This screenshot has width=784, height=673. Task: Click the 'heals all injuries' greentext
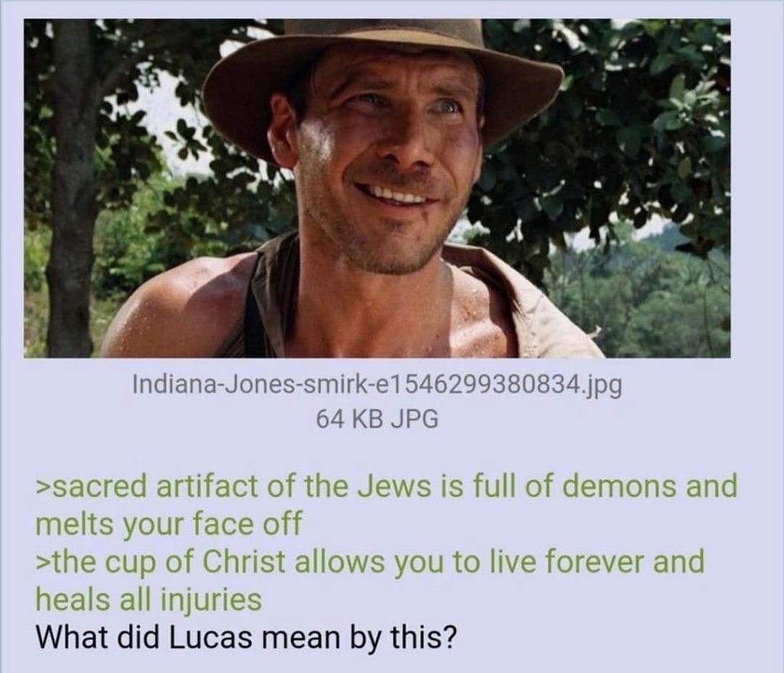point(149,598)
